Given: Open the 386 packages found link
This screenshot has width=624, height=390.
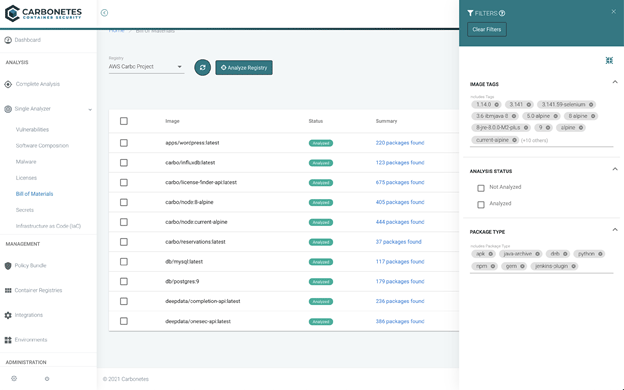Looking at the screenshot, I should (400, 321).
